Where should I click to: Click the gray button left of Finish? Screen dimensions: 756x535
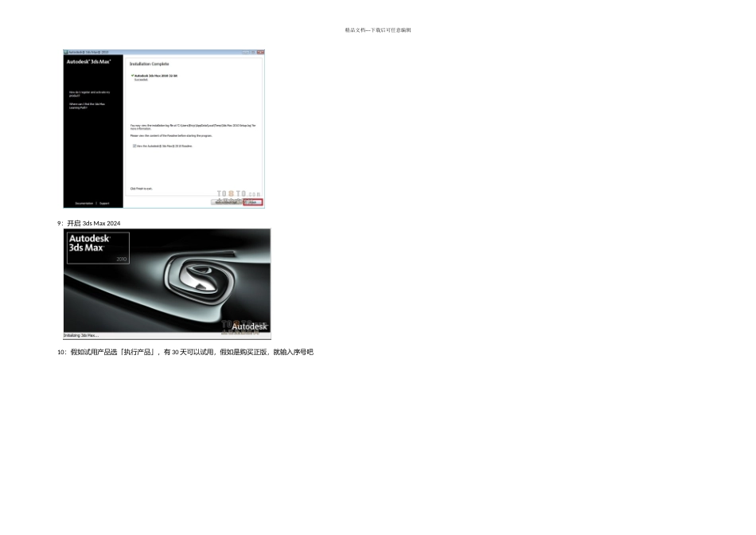[227, 201]
